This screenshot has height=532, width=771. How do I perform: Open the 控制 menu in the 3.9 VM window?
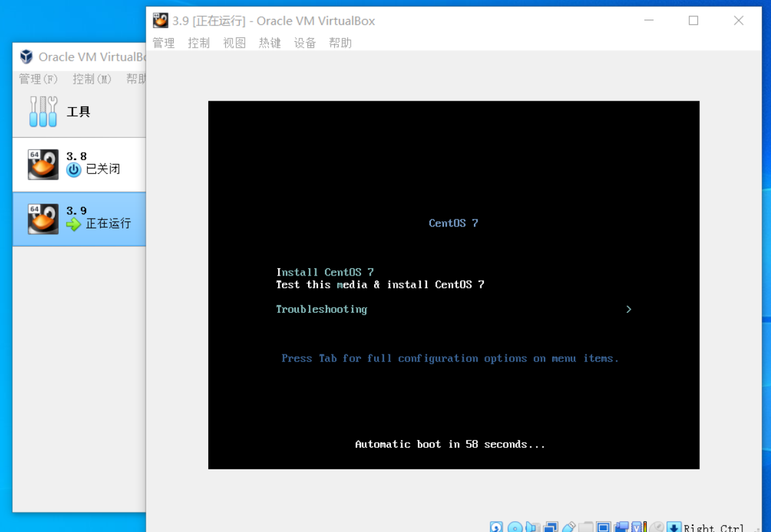[198, 43]
